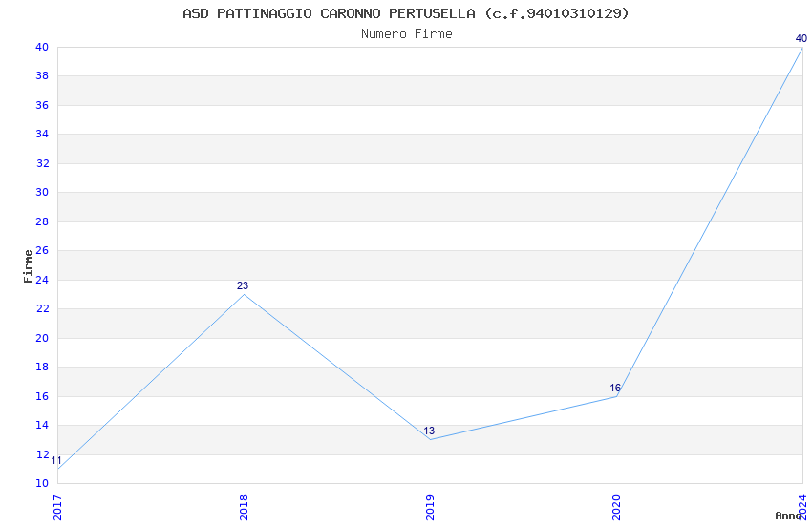Click the data label 40 for 2024
Viewport: 812px width, 525px height.
click(801, 38)
